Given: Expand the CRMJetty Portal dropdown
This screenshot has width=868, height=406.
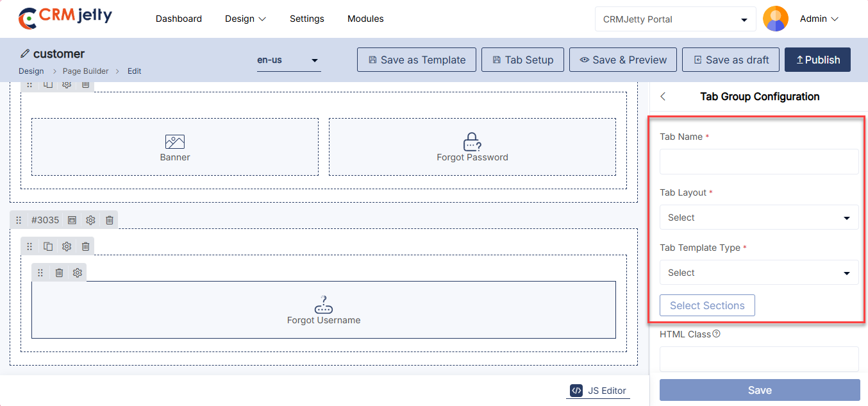Looking at the screenshot, I should pyautogui.click(x=675, y=19).
